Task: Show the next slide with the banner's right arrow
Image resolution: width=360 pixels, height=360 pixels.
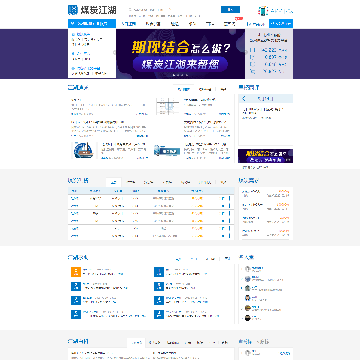Action: coord(247,52)
